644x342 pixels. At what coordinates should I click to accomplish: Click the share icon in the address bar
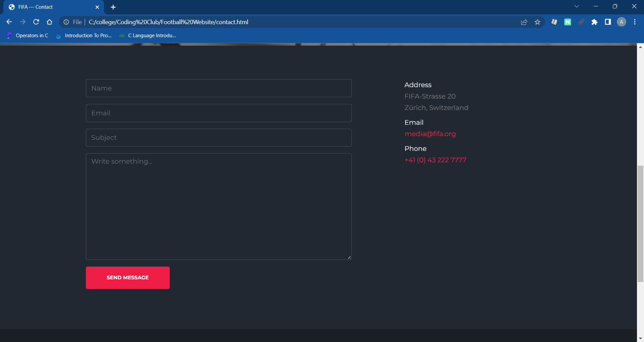point(524,22)
